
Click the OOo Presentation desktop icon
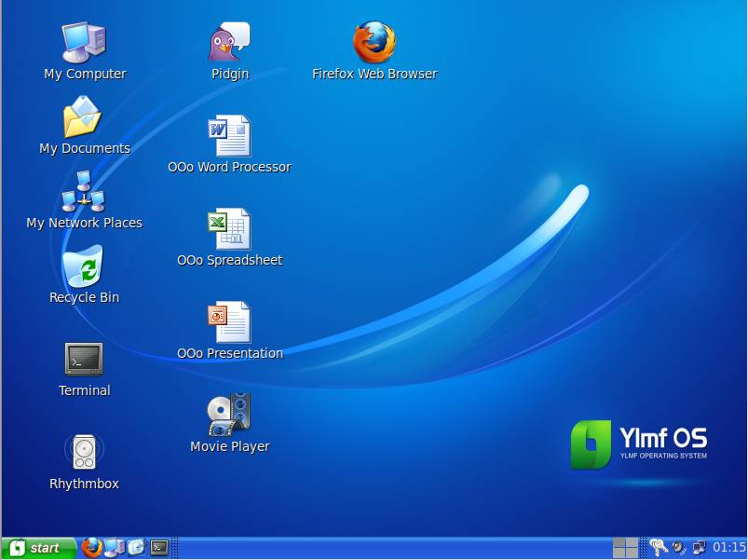(x=229, y=322)
